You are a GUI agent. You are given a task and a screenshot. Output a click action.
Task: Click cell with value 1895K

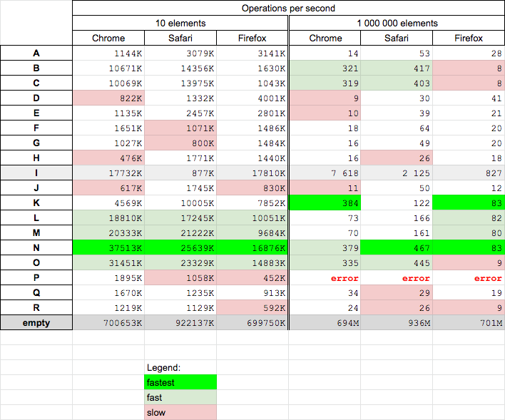(108, 277)
